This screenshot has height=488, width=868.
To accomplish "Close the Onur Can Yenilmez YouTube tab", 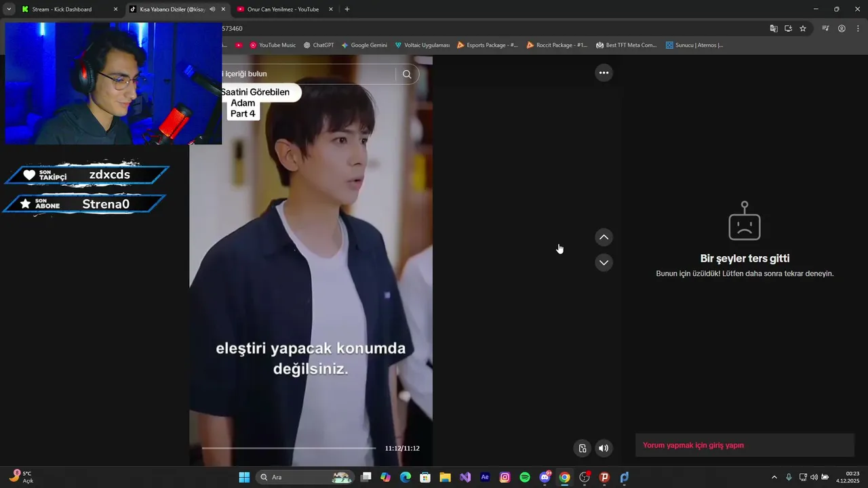I will point(331,9).
